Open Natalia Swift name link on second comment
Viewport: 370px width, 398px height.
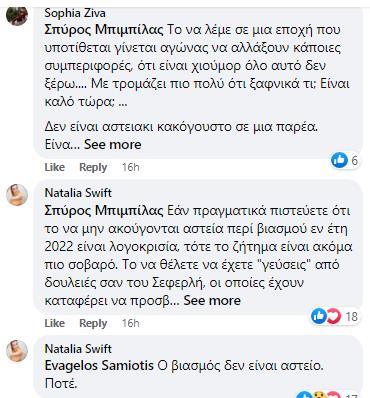(x=78, y=193)
